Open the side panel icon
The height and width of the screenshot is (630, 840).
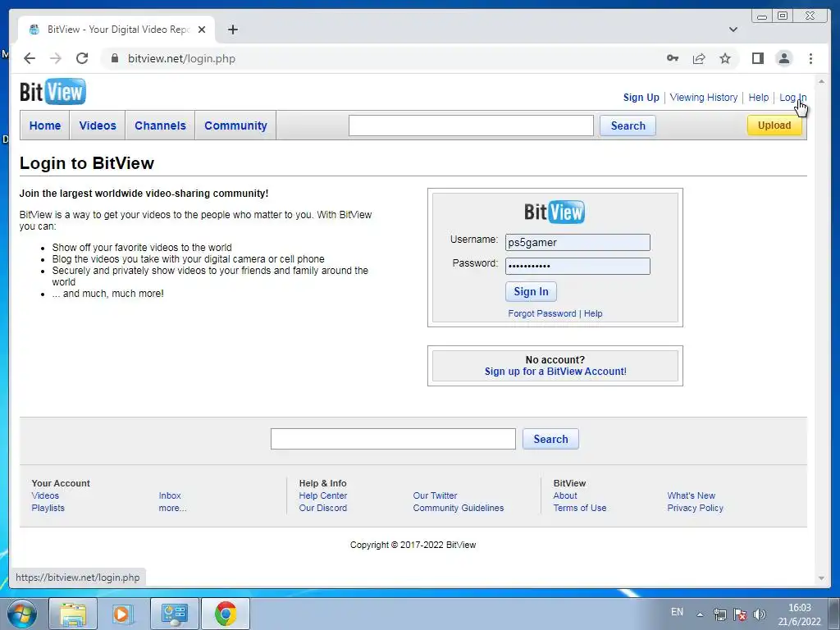pyautogui.click(x=757, y=58)
